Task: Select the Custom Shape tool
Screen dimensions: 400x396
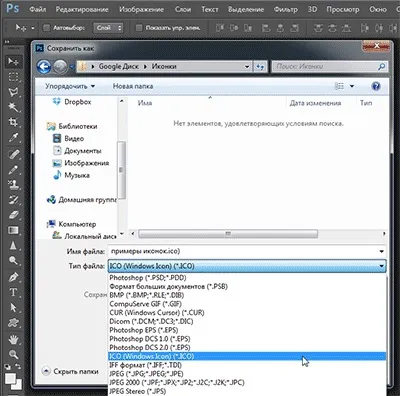Action: click(x=13, y=323)
